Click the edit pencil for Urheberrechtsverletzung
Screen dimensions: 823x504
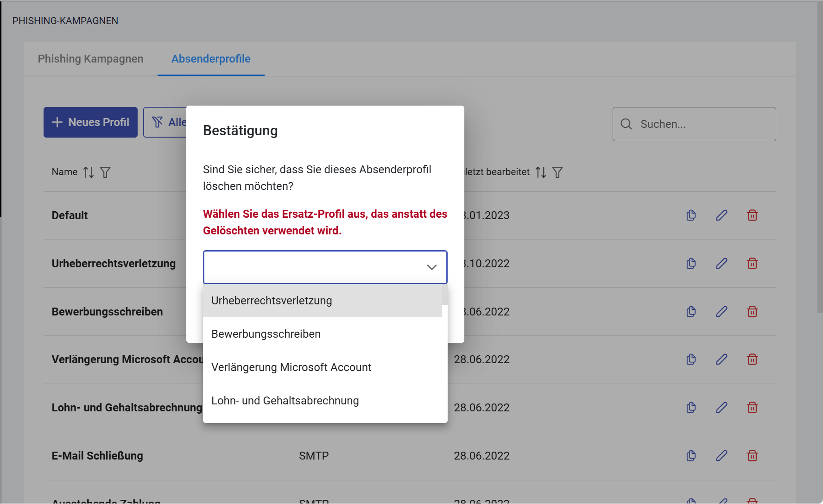click(722, 264)
